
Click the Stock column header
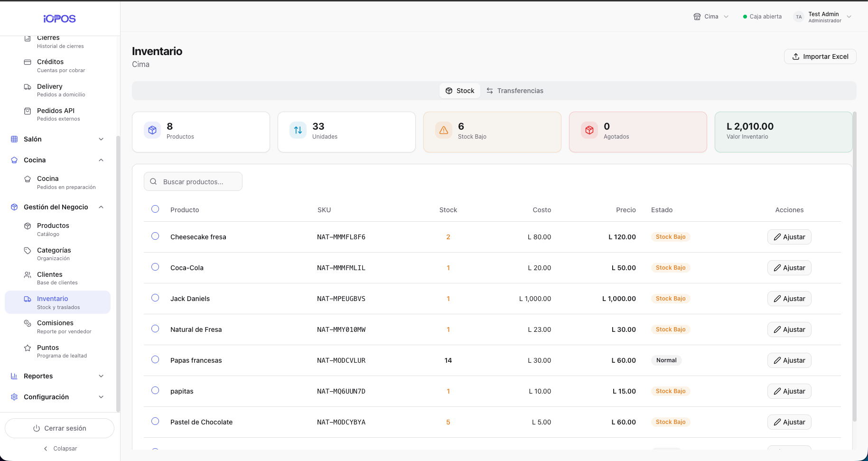tap(448, 210)
